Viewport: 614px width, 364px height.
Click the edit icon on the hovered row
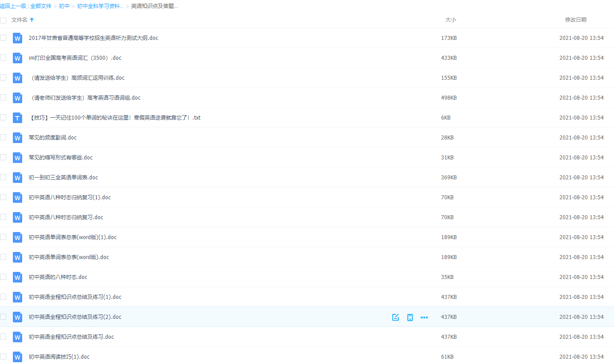395,317
